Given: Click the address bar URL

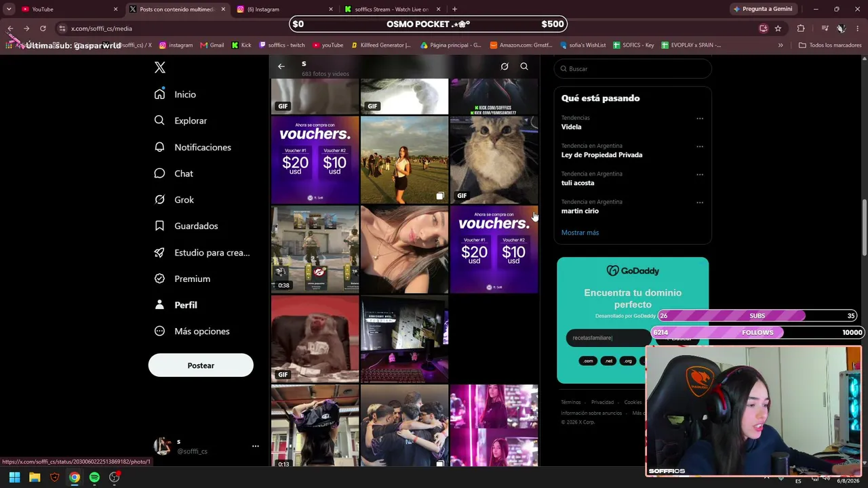Looking at the screenshot, I should pyautogui.click(x=102, y=28).
